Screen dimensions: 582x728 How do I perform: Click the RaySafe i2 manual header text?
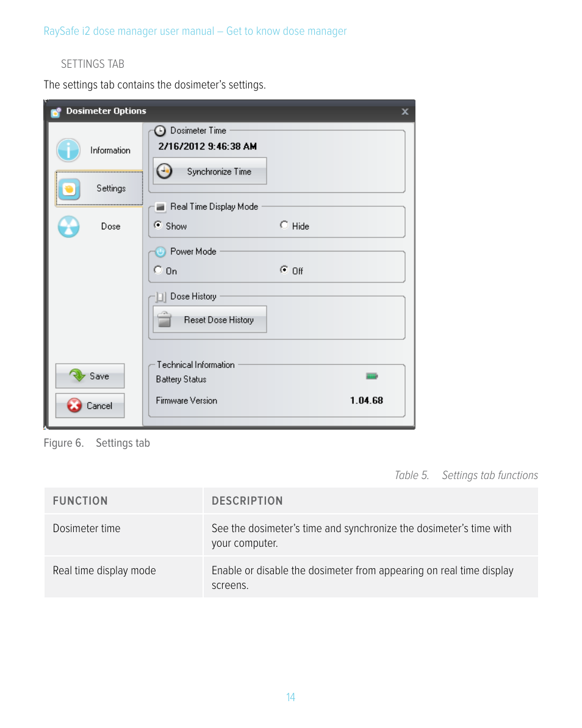[195, 31]
